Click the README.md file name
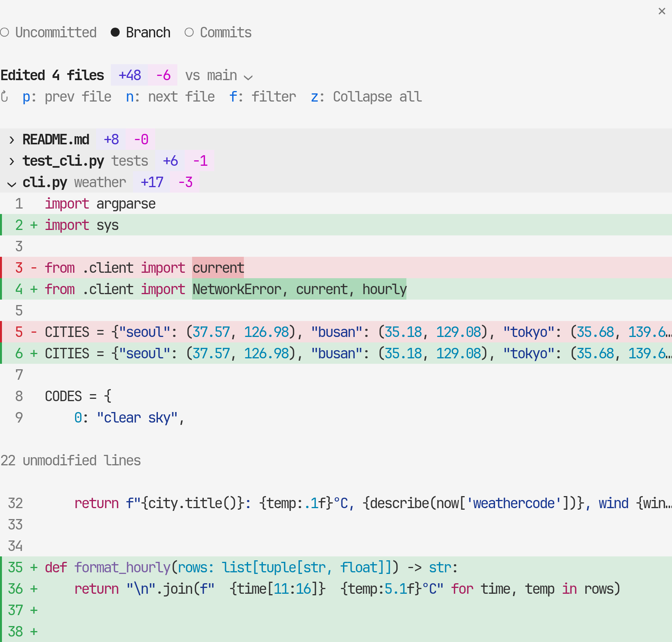672x642 pixels. point(56,139)
